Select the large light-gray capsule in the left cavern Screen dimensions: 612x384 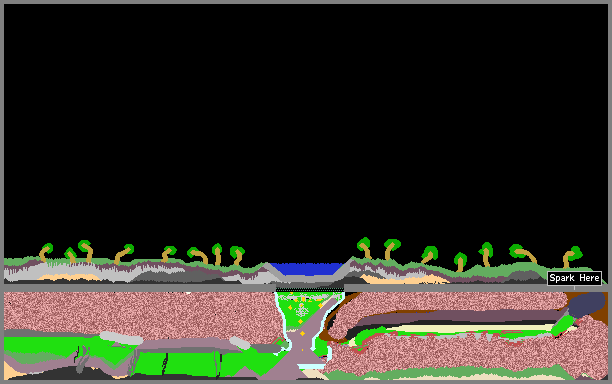[x=121, y=338]
